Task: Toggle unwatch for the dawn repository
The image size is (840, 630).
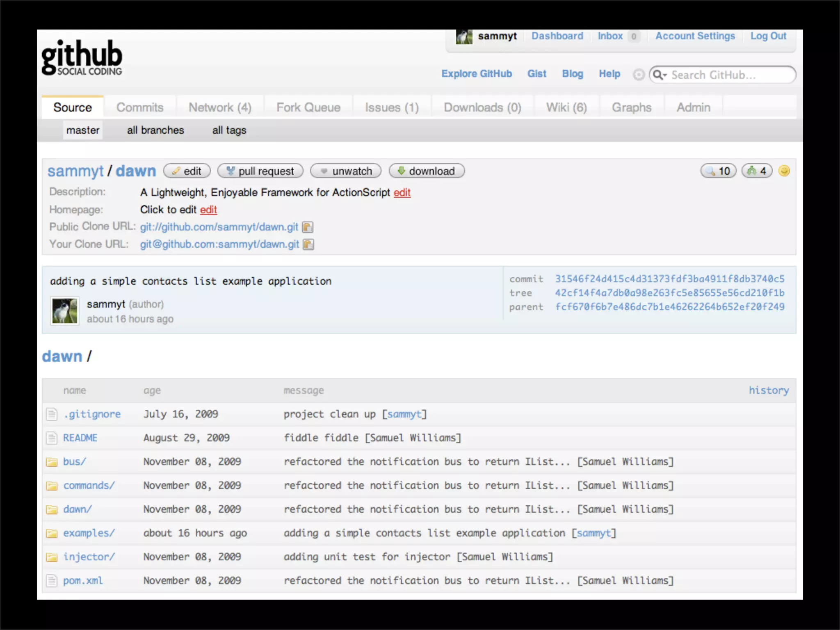Action: click(346, 171)
